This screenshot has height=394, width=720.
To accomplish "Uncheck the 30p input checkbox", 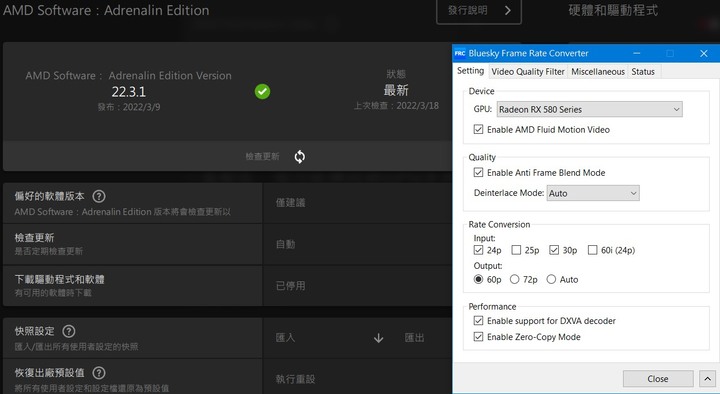I will [554, 250].
